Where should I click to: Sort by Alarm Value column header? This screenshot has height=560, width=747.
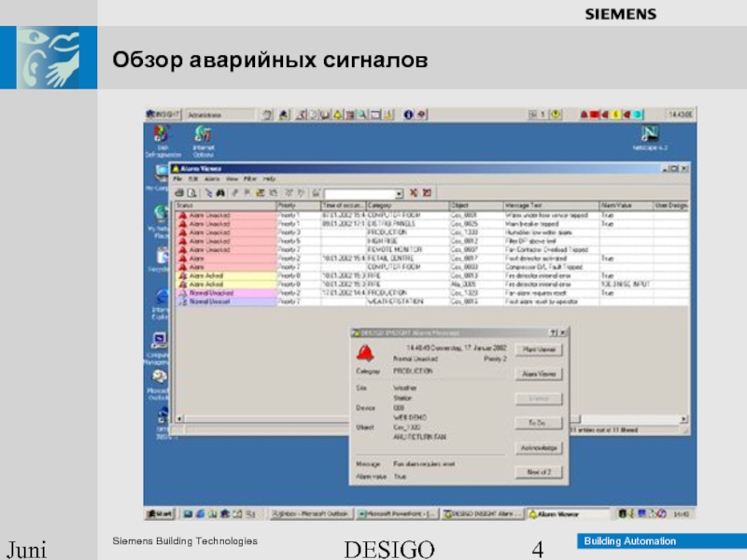626,205
